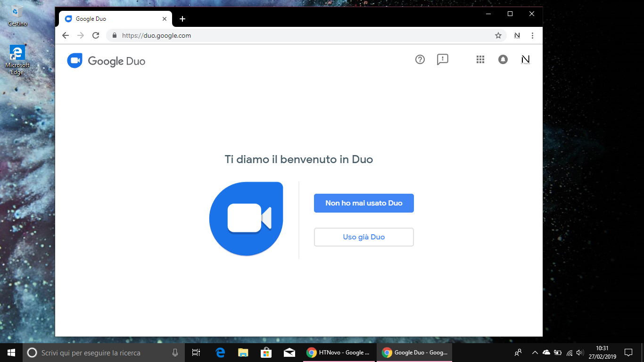Open Microsoft Store from taskbar
Screen dimensions: 644x362
266,353
